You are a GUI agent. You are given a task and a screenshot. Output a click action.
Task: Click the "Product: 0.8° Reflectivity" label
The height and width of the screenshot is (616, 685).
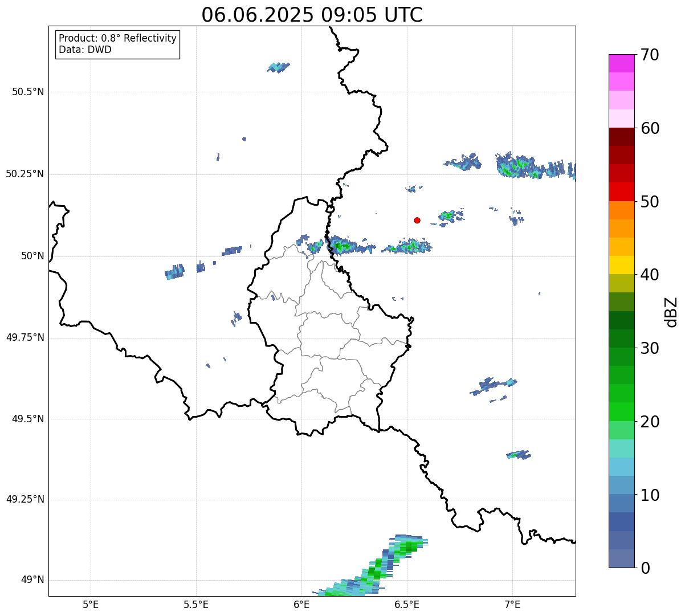click(118, 38)
